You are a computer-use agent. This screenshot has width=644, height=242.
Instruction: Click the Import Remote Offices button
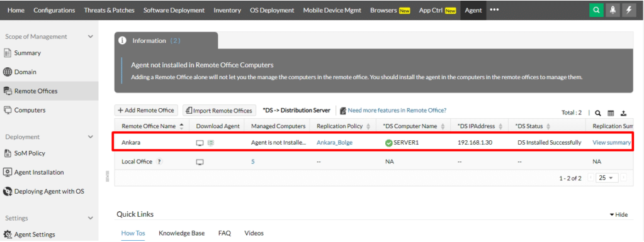(x=219, y=111)
